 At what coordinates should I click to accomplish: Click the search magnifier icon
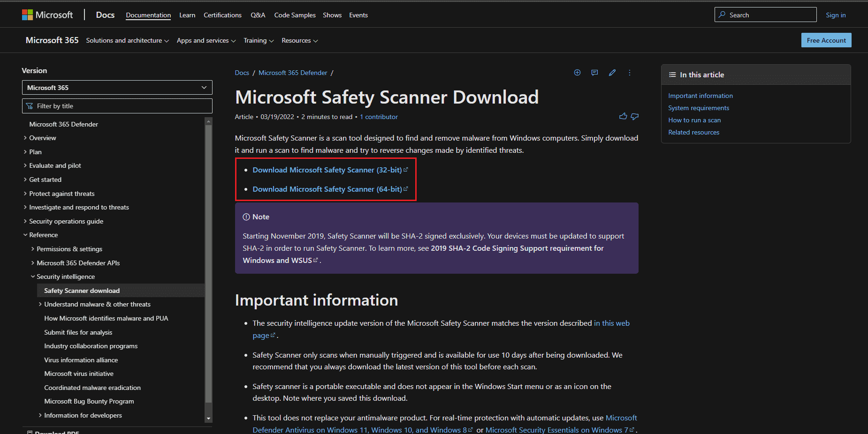pyautogui.click(x=722, y=15)
